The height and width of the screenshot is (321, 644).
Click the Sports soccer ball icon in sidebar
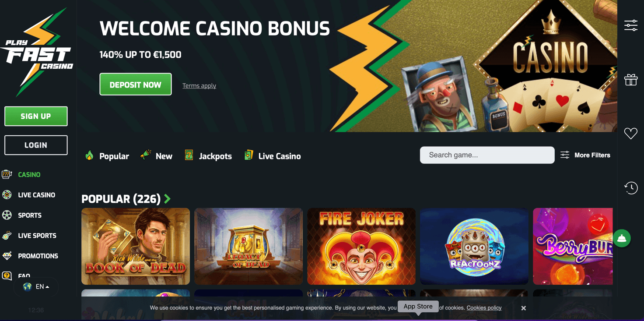tap(7, 215)
